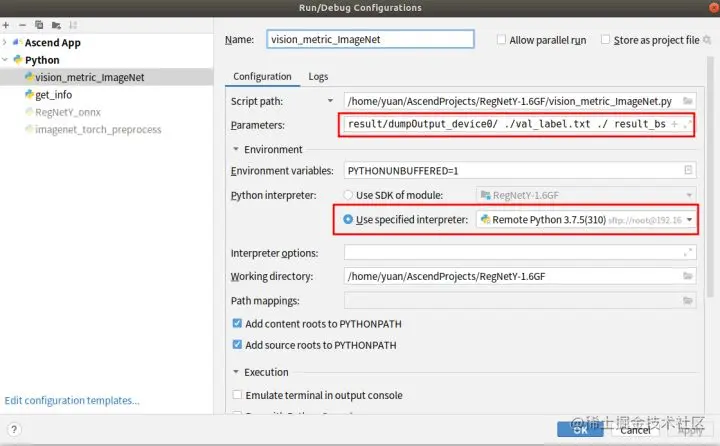Viewport: 720px width, 446px height.
Task: Close the Run/Debug Configurations dialog
Action: [x=714, y=6]
